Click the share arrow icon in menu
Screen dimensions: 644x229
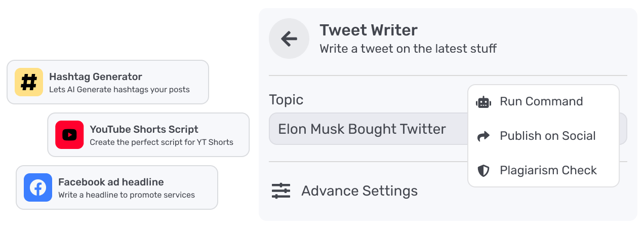point(484,136)
